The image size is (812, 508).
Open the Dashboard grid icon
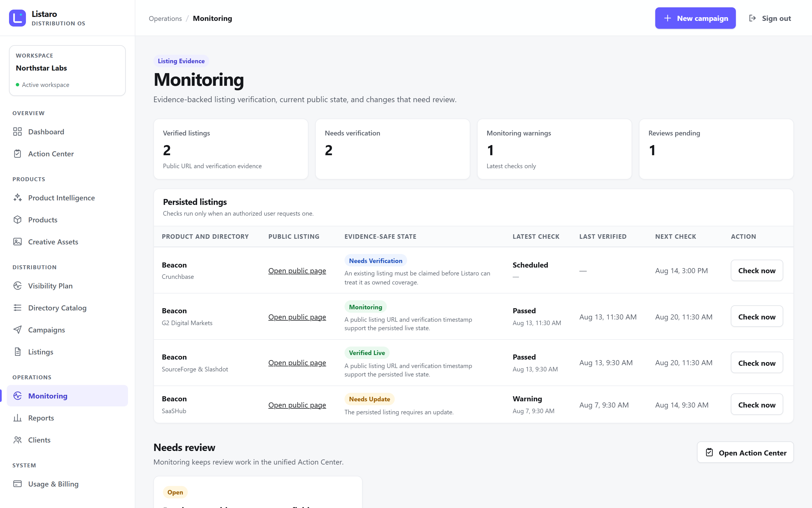click(x=17, y=132)
